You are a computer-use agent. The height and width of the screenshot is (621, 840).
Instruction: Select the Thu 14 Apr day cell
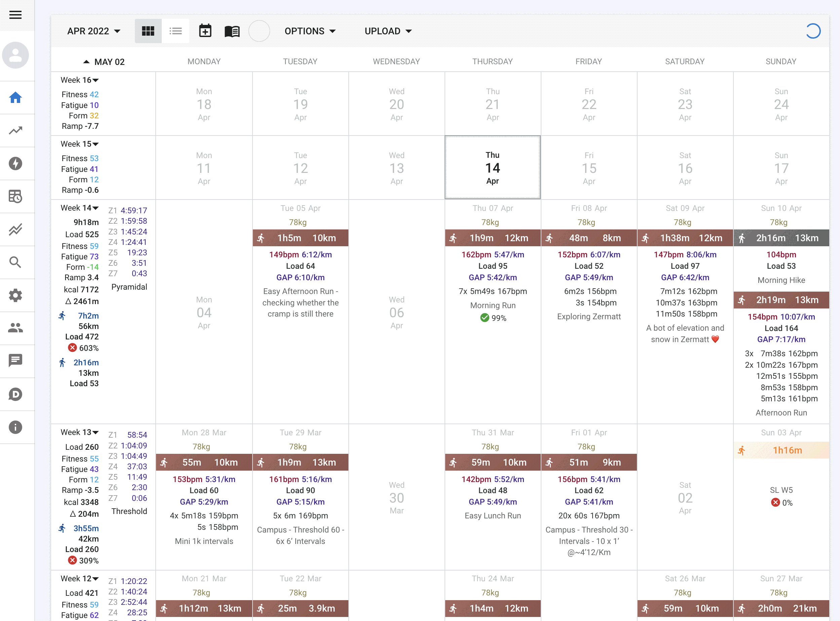[492, 168]
